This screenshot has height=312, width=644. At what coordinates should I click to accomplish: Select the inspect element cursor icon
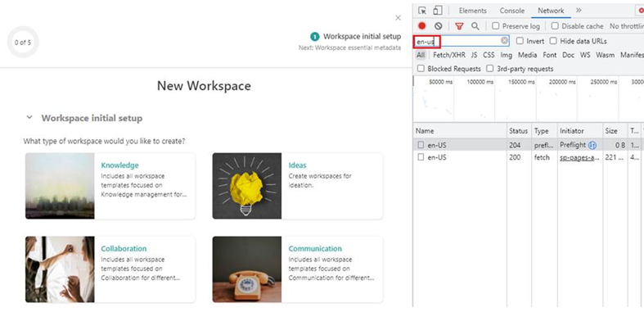coord(421,11)
